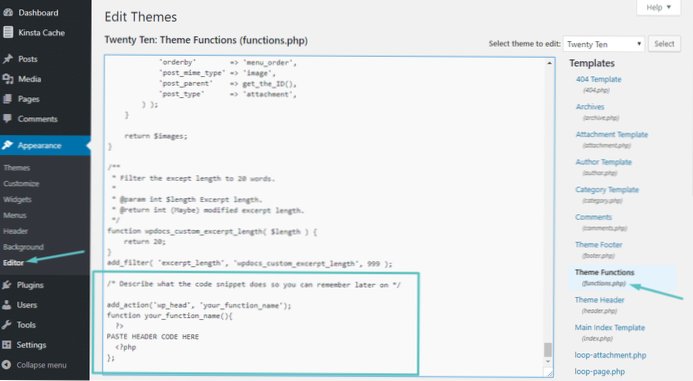Screen dimensions: 693x381
Task: Click the editor scroll down arrow
Action: pyautogui.click(x=548, y=362)
